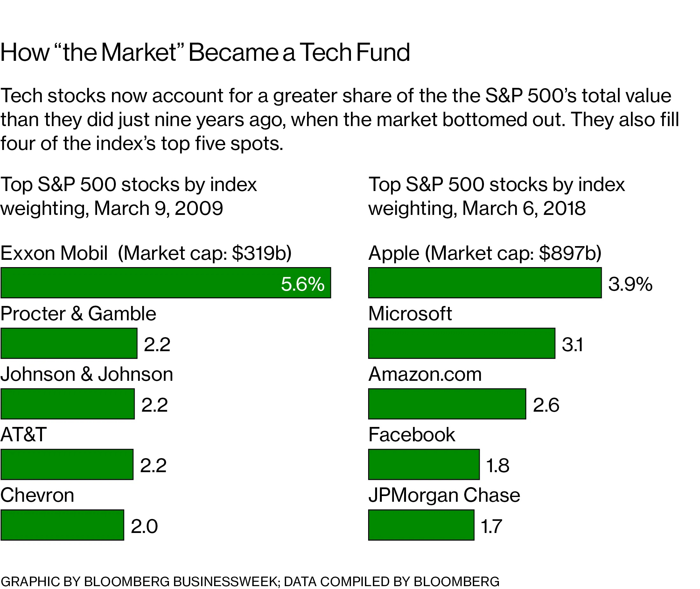Click the Johnson & Johnson bar
This screenshot has width=700, height=589.
tap(67, 404)
